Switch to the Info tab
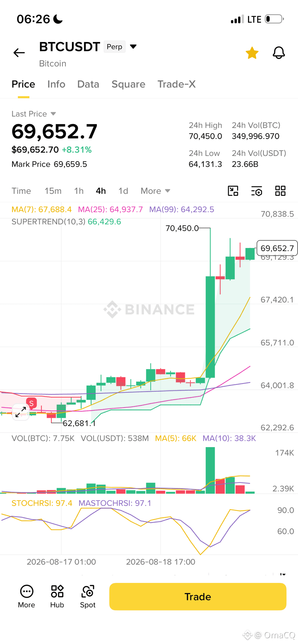 pyautogui.click(x=56, y=84)
